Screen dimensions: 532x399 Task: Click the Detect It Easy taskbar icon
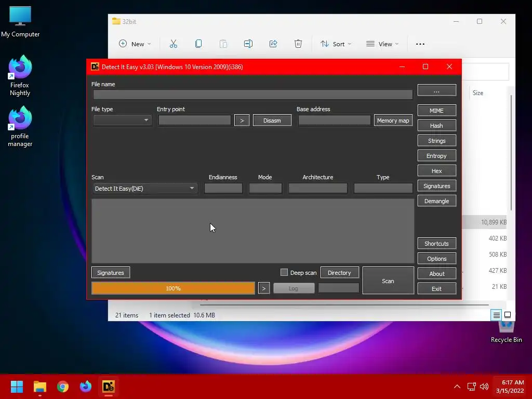[109, 387]
